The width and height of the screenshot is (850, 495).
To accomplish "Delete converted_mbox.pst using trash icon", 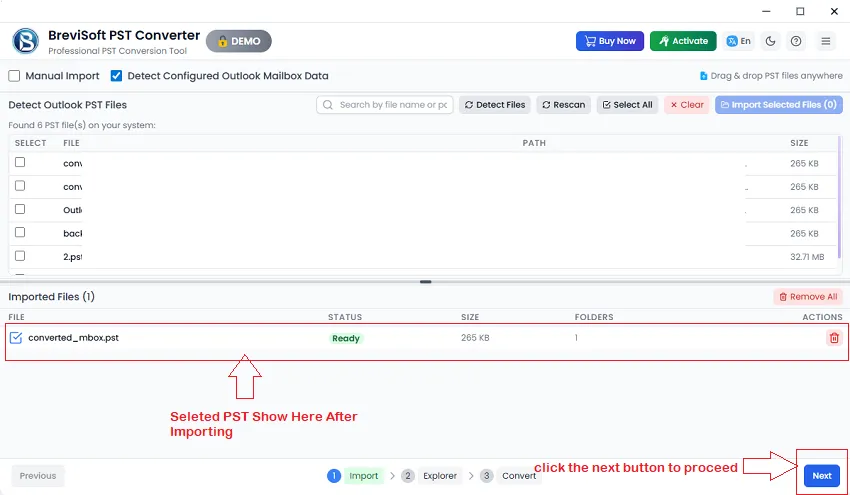I will point(834,338).
